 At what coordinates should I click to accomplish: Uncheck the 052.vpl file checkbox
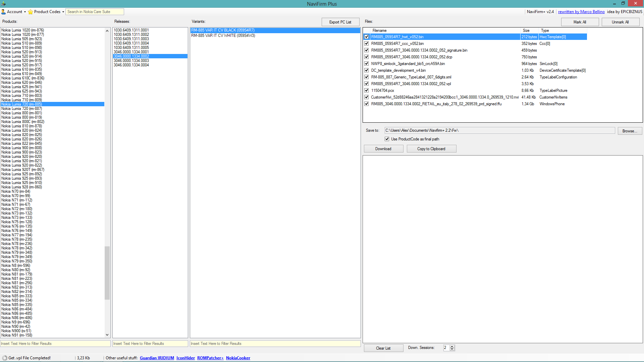click(367, 84)
